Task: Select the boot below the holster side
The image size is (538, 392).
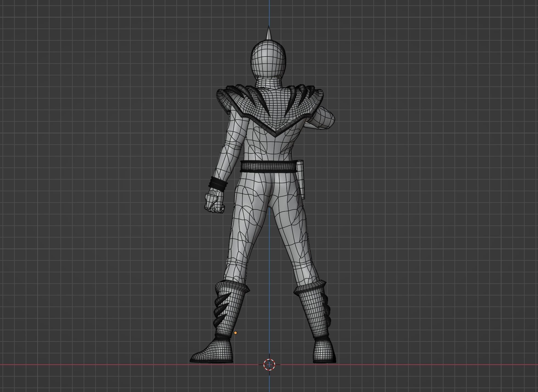Action: coord(315,322)
